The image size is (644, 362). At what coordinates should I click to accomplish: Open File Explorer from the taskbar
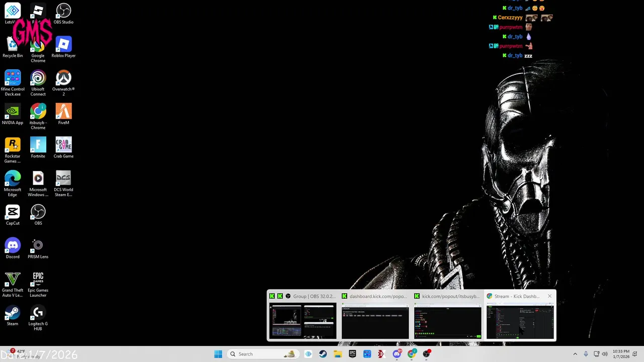338,354
